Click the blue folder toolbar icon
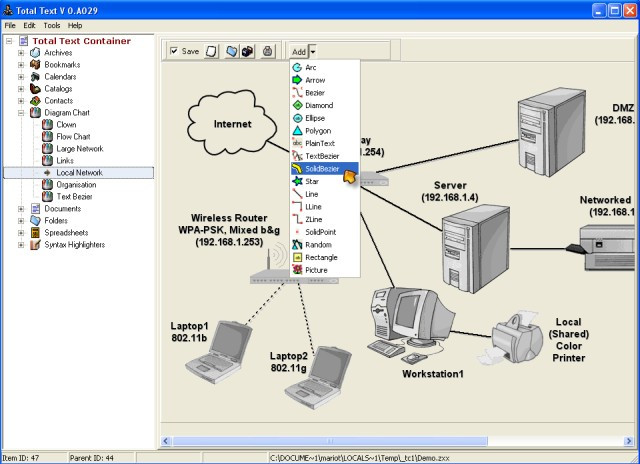This screenshot has height=464, width=640. (232, 51)
